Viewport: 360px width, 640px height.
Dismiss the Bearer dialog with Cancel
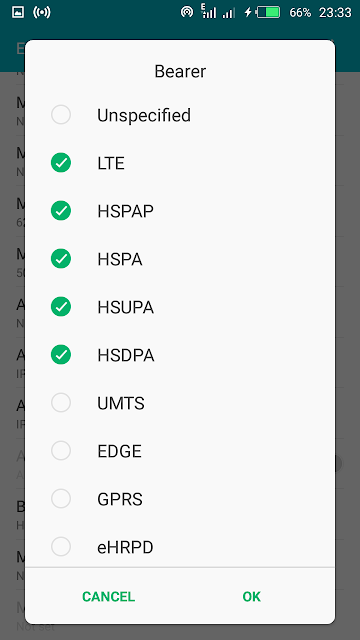109,597
